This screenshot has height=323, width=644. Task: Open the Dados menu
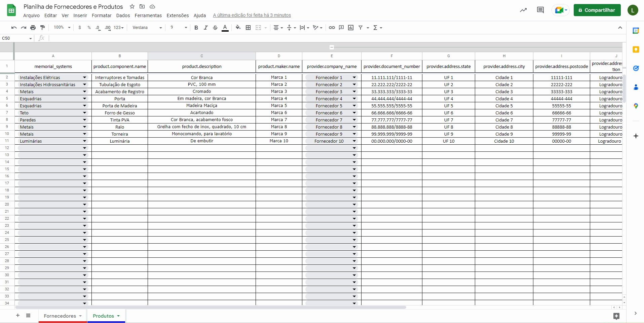pyautogui.click(x=123, y=15)
